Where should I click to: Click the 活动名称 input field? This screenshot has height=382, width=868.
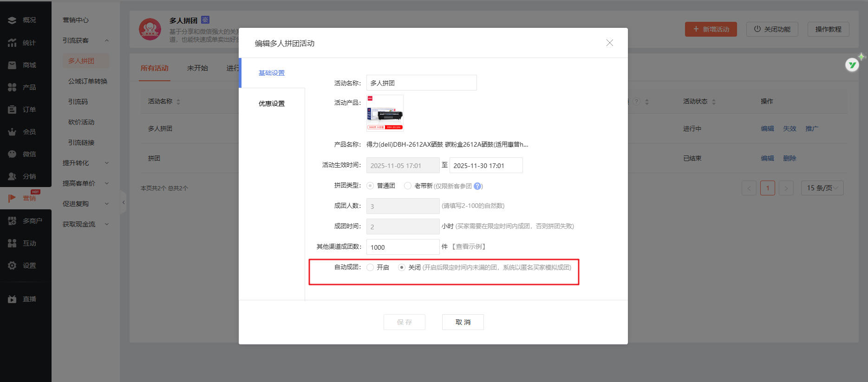pos(422,83)
